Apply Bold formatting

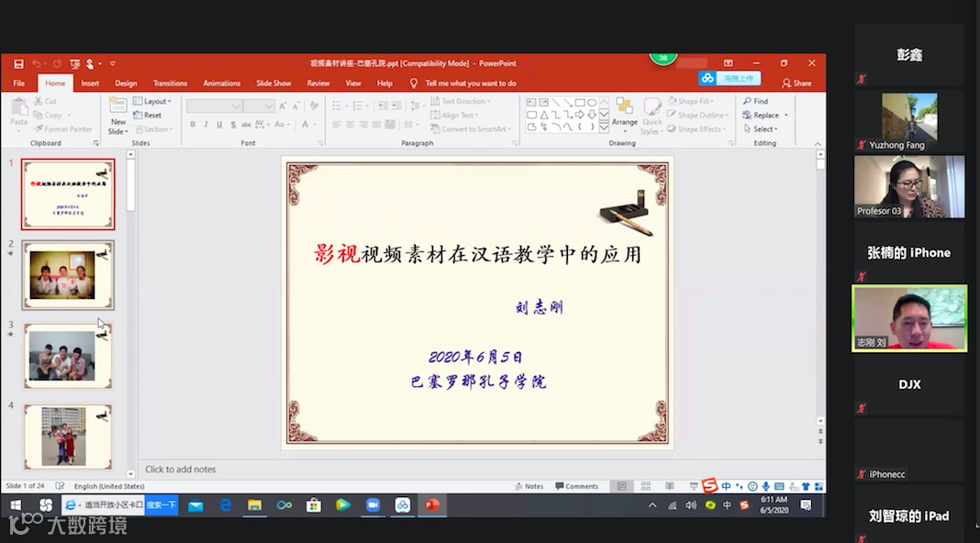click(193, 125)
